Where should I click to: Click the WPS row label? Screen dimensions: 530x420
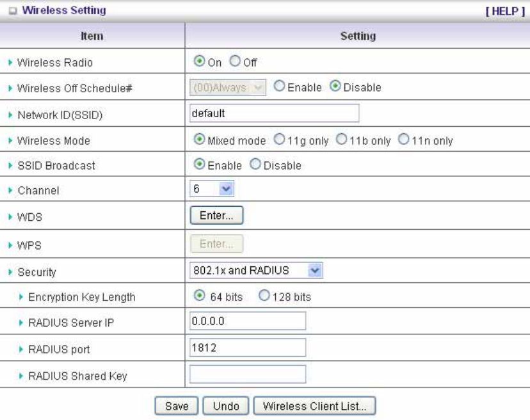(x=29, y=245)
